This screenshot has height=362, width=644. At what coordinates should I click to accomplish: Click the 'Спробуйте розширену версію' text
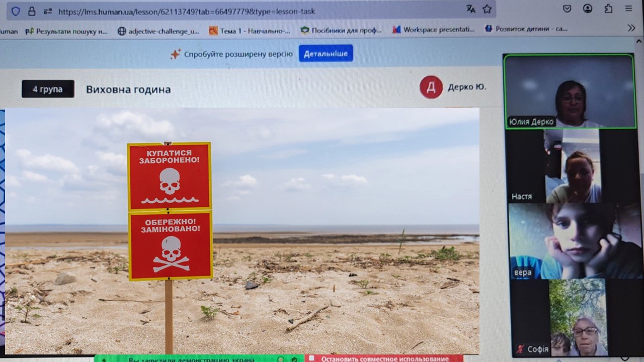[x=238, y=54]
